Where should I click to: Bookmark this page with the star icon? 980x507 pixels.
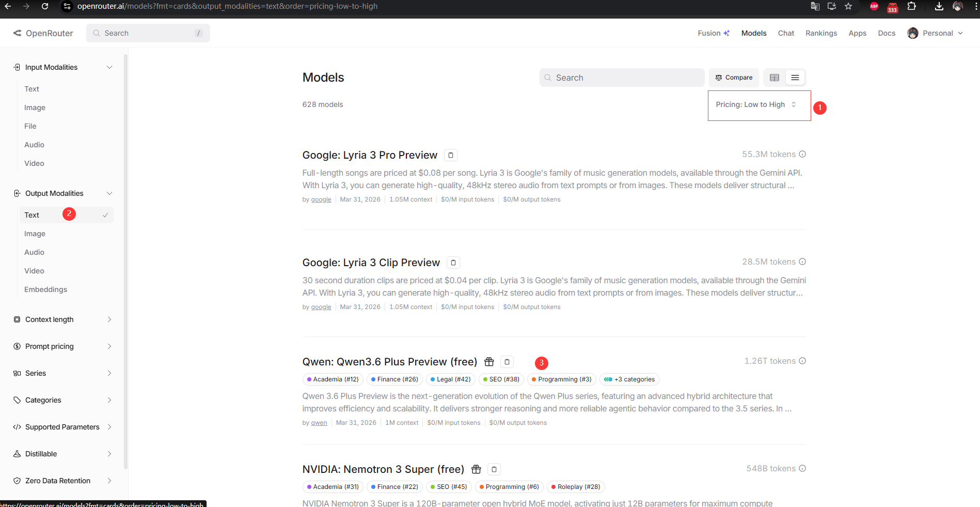pos(848,6)
